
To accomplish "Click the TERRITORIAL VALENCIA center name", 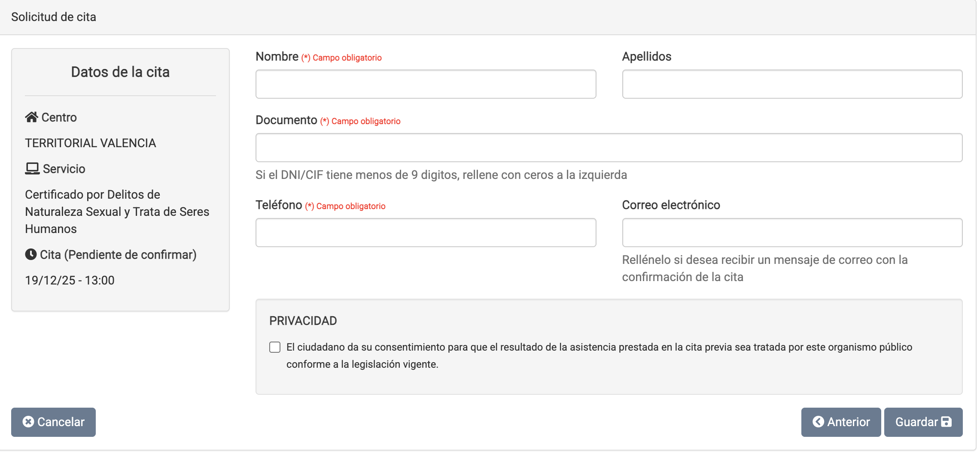I will pos(91,143).
